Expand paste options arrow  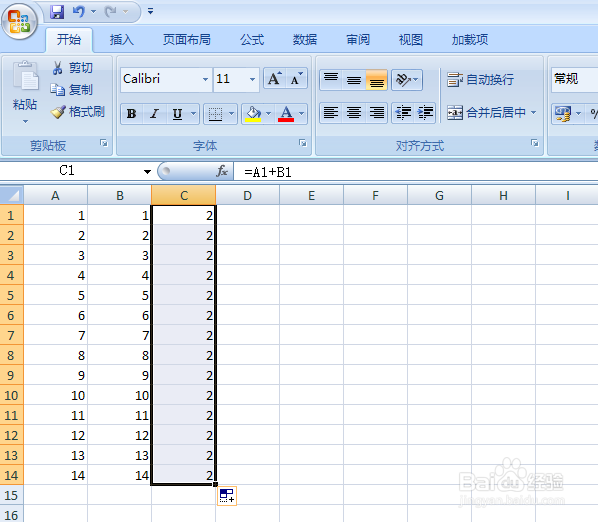(x=25, y=122)
